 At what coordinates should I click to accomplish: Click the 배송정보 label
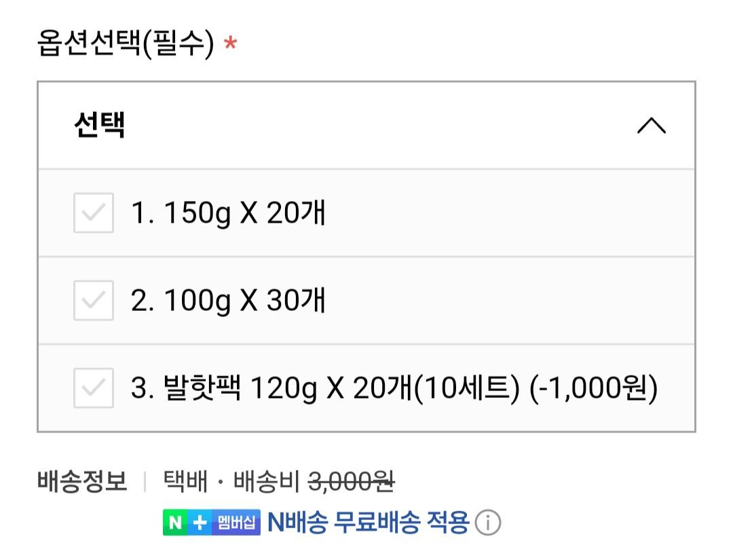coord(82,482)
